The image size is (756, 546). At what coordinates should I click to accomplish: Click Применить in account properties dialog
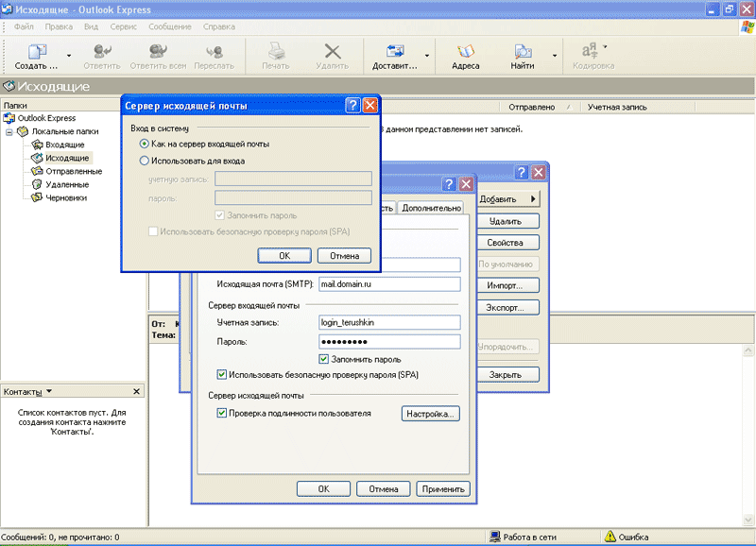[x=443, y=488]
